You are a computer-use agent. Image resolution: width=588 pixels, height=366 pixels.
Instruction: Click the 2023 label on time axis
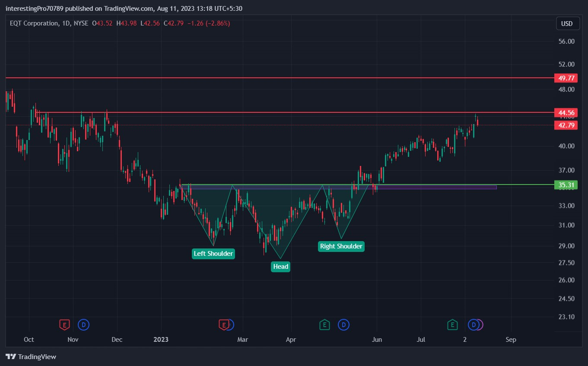pos(161,340)
